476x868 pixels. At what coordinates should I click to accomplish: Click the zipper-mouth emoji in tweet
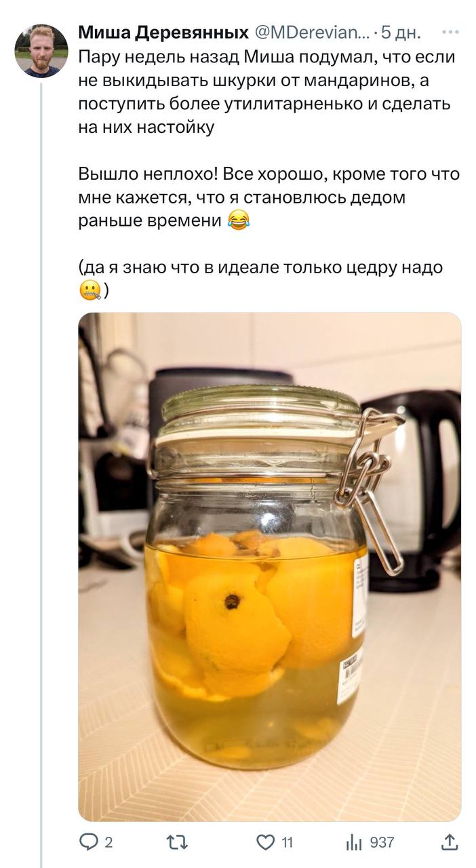click(90, 291)
